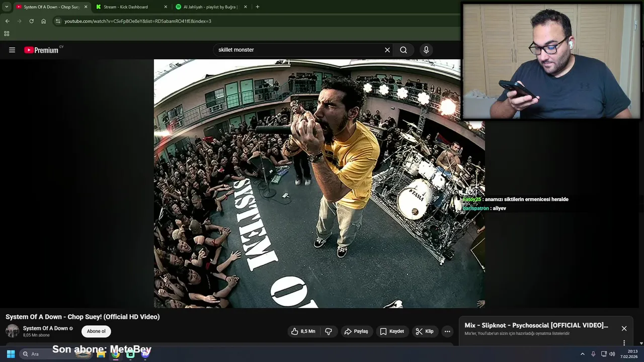This screenshot has height=362, width=644.
Task: Dislike the Chop Suey video
Action: tap(329, 331)
